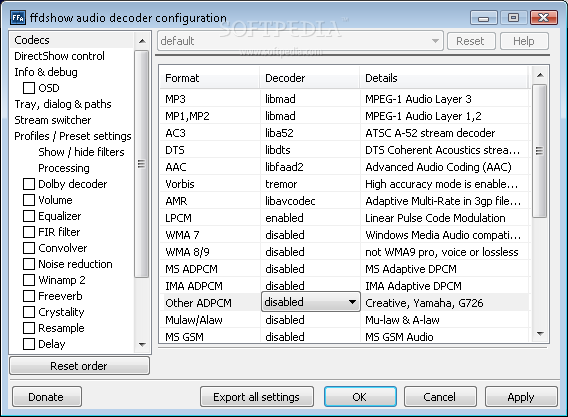
Task: Enable the OSD checkbox
Action: point(29,88)
